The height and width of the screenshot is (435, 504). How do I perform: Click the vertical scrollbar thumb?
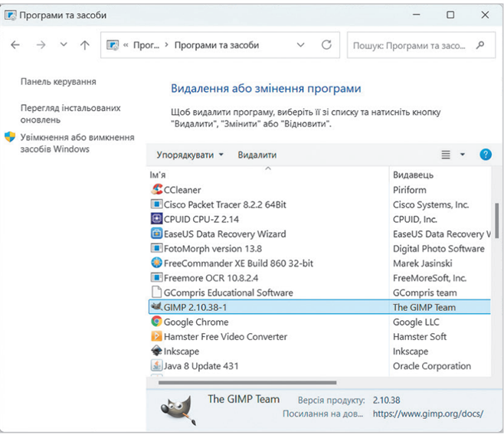point(496,220)
